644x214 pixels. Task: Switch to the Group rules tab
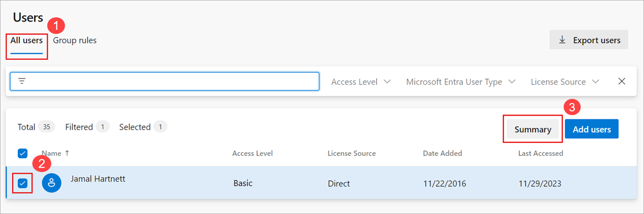click(75, 40)
